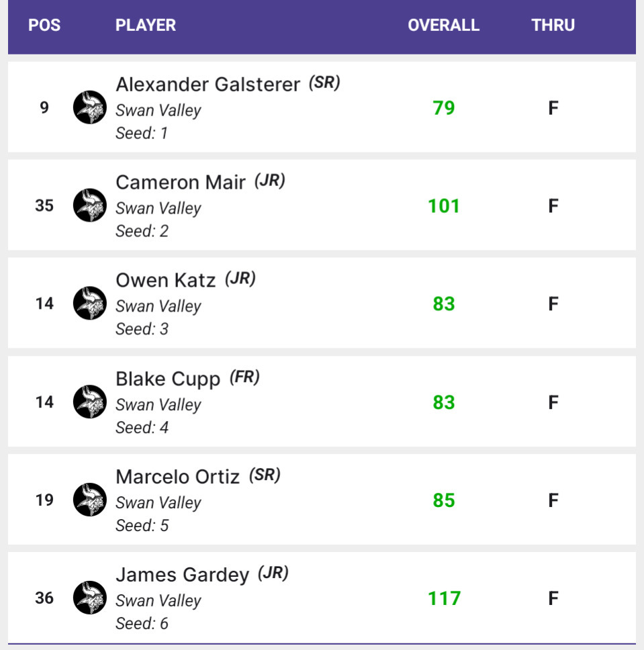The image size is (644, 650).
Task: Click Viking logo beside Marcelo Ortiz
Action: point(90,500)
